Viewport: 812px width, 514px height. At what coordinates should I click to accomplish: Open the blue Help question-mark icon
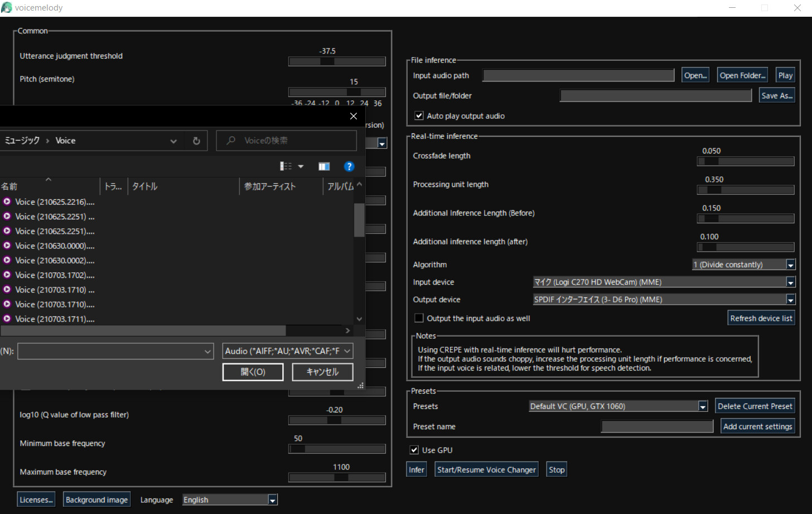click(x=349, y=166)
